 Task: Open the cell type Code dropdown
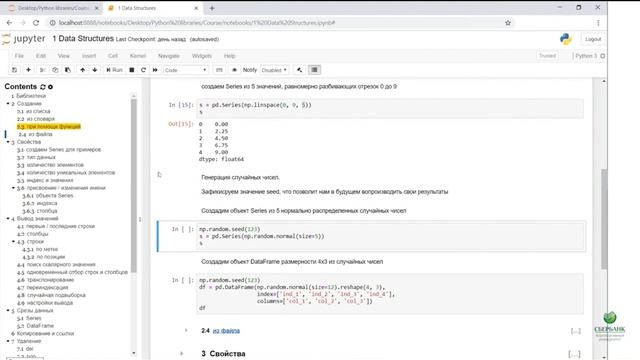(x=186, y=70)
